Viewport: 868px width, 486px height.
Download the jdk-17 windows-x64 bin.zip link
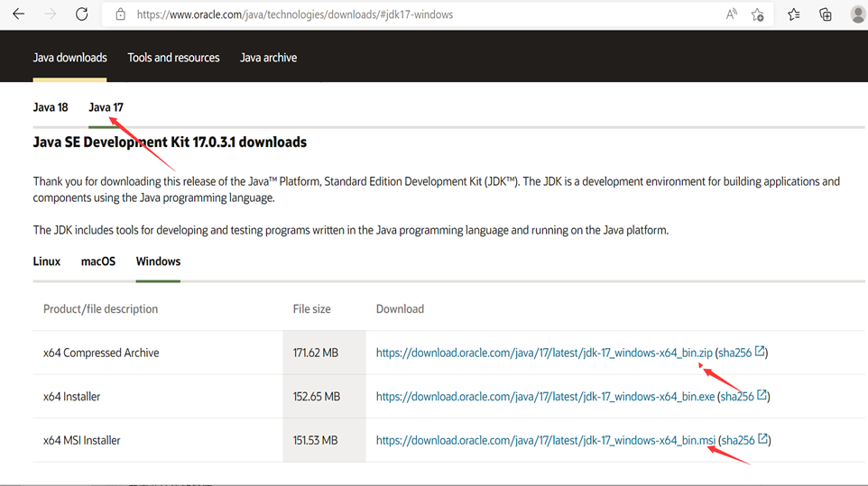tap(544, 353)
